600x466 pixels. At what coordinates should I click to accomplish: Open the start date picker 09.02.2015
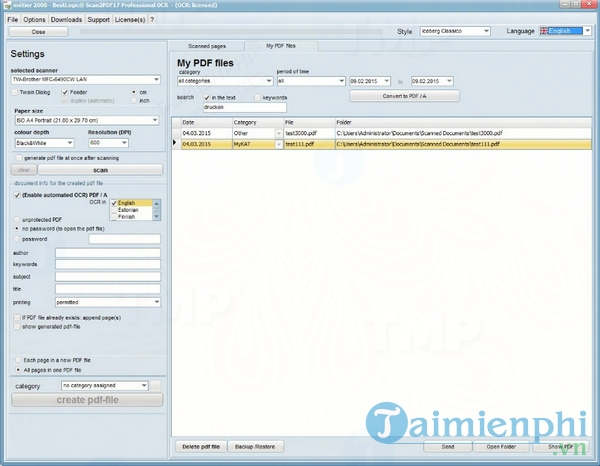coord(370,81)
